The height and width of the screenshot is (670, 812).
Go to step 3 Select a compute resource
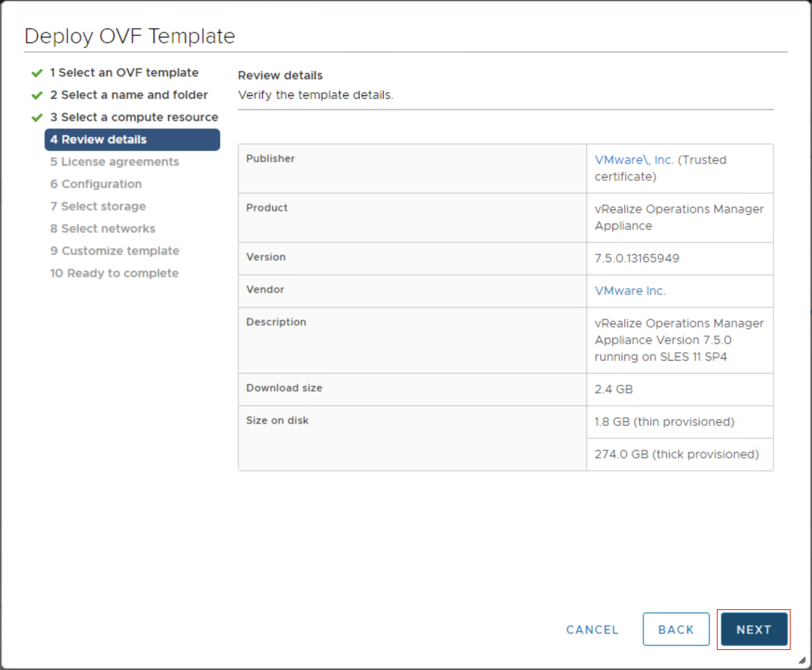coord(134,117)
